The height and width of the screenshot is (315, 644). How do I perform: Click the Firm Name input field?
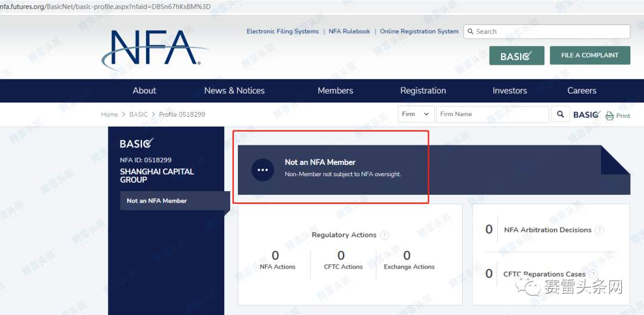pyautogui.click(x=493, y=114)
